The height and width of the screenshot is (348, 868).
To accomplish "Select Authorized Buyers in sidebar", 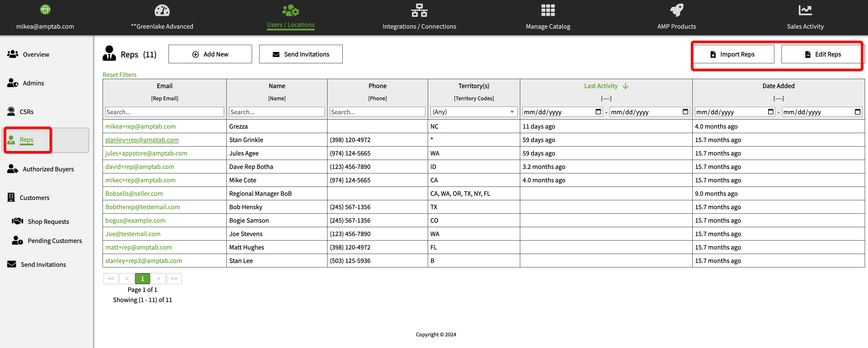I will [48, 169].
